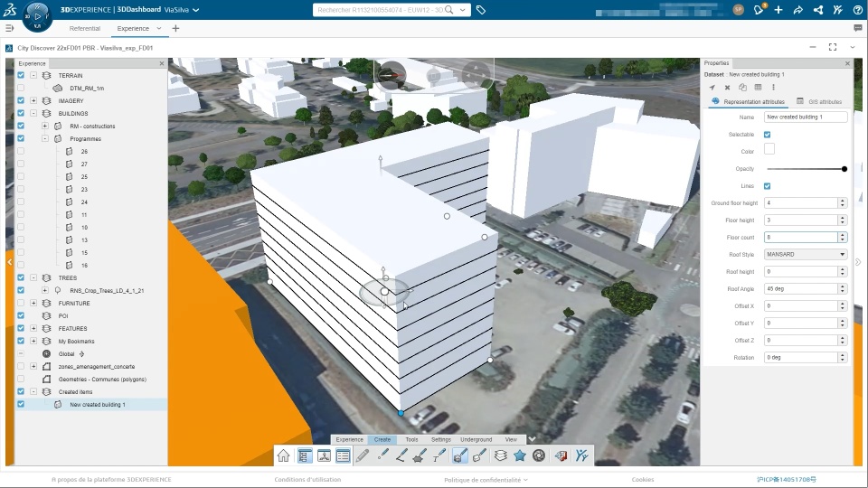This screenshot has height=488, width=868.
Task: Toggle visibility checkbox for IMAGERY
Action: click(x=21, y=100)
